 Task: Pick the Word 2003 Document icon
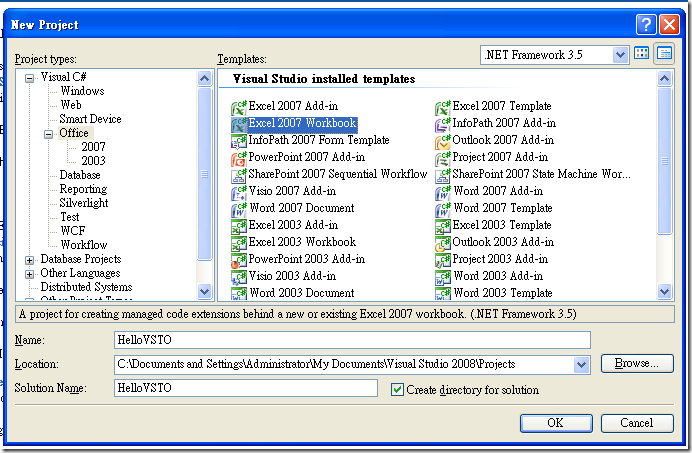239,294
